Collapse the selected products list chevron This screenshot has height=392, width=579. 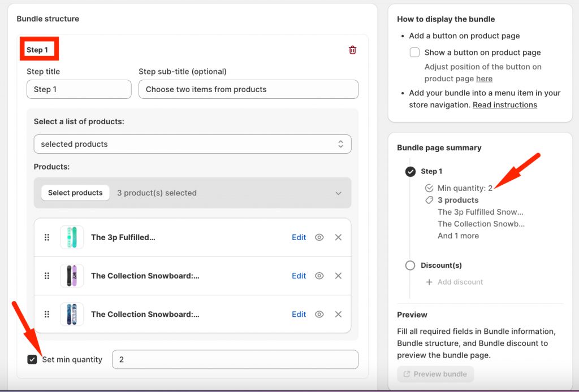click(x=338, y=193)
